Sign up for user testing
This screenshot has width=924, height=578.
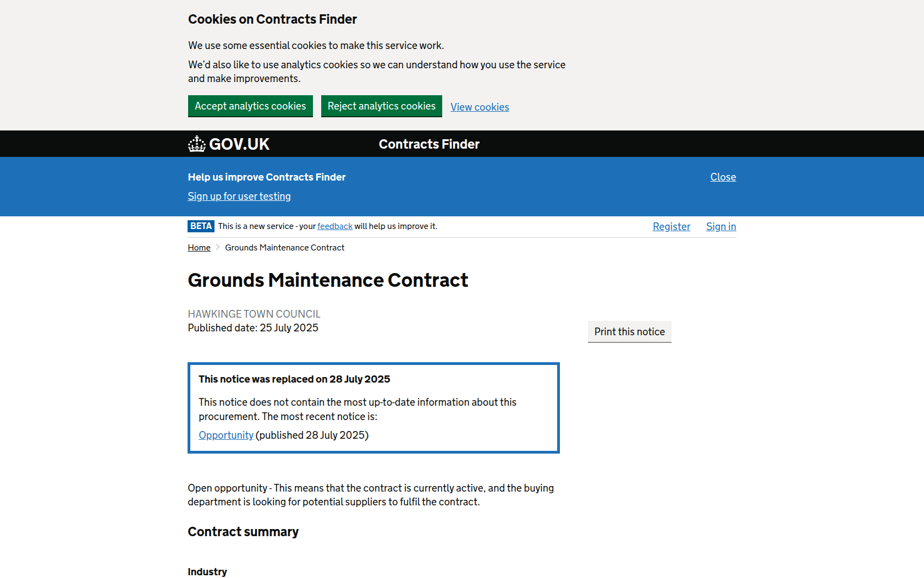click(x=239, y=197)
